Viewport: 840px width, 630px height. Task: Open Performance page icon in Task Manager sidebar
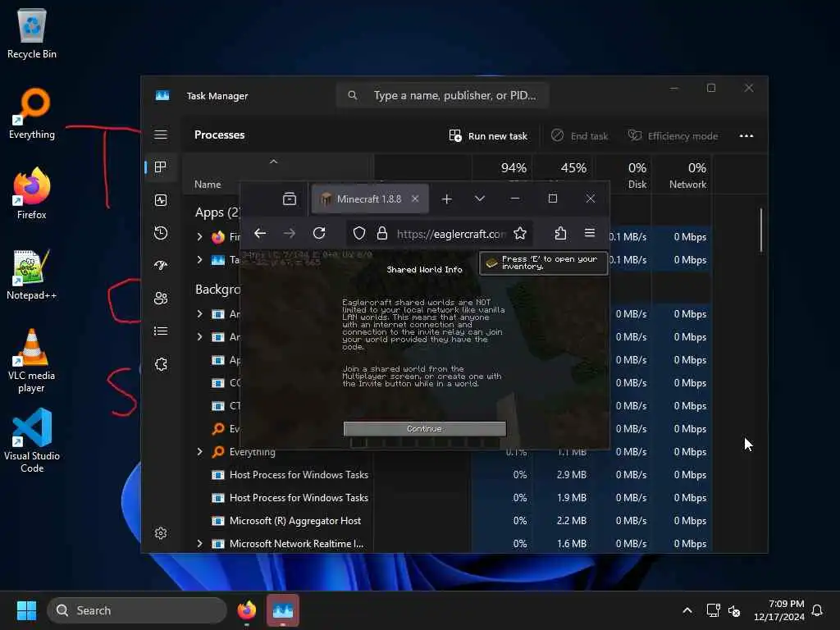coord(161,200)
